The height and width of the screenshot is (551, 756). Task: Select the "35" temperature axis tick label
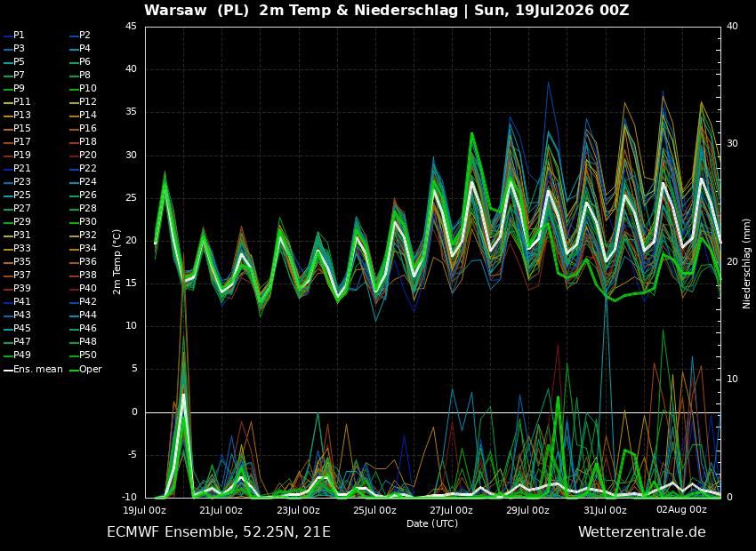pos(132,112)
